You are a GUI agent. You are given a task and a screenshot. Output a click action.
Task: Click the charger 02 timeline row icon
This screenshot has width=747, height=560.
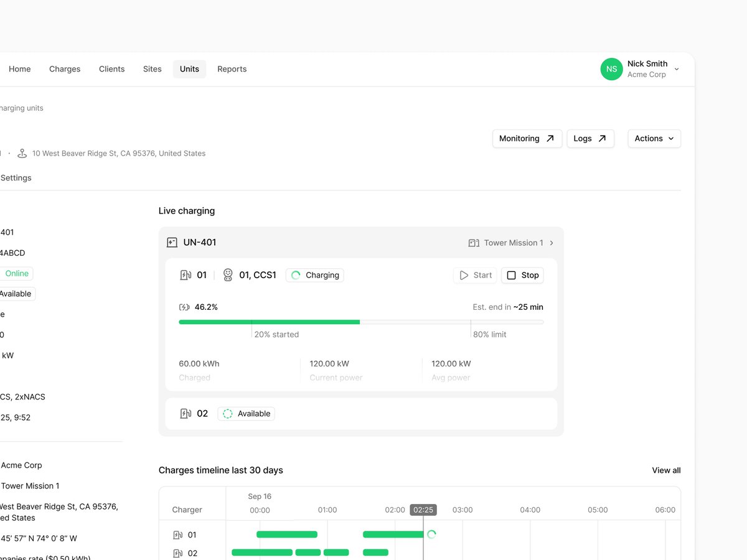(177, 553)
